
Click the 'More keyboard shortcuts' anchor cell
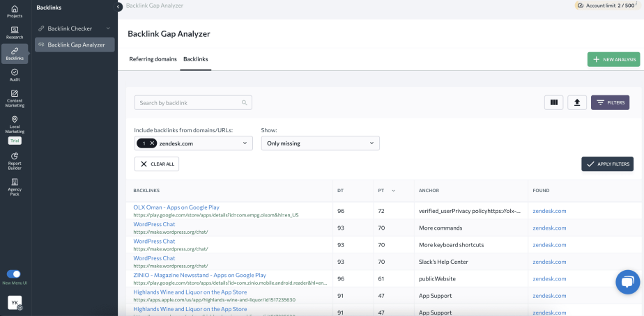pos(452,245)
